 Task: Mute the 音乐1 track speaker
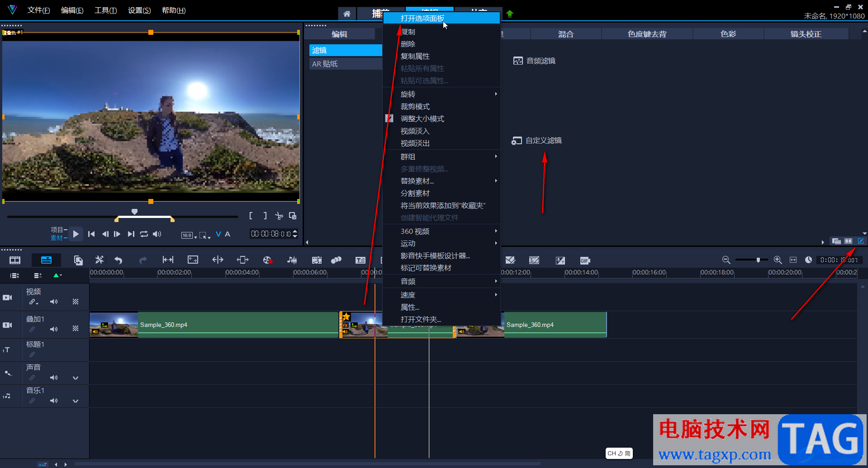54,401
